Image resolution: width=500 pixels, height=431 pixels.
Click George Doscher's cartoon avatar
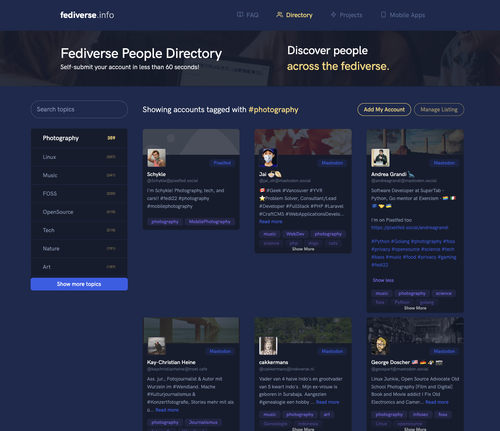tap(380, 346)
